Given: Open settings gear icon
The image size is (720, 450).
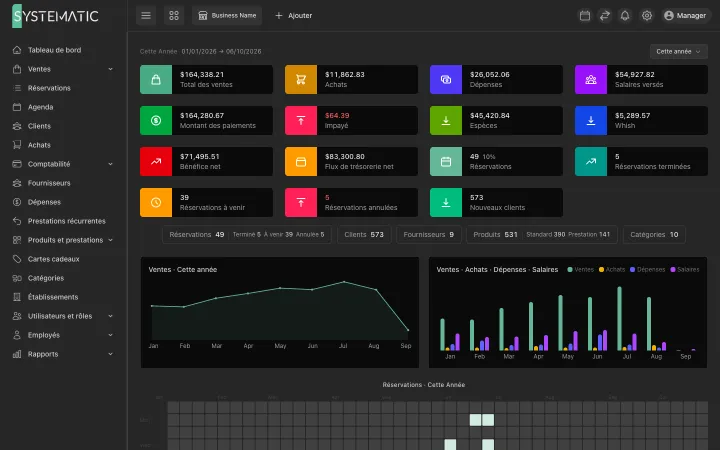Looking at the screenshot, I should pyautogui.click(x=647, y=16).
